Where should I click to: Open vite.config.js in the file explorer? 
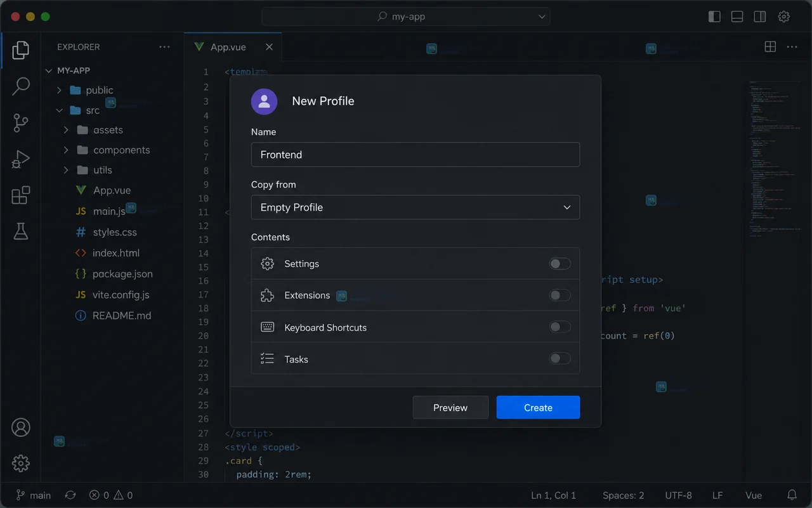121,295
